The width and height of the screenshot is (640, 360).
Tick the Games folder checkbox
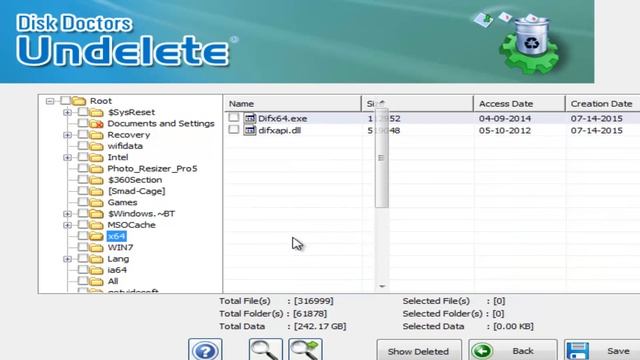83,202
